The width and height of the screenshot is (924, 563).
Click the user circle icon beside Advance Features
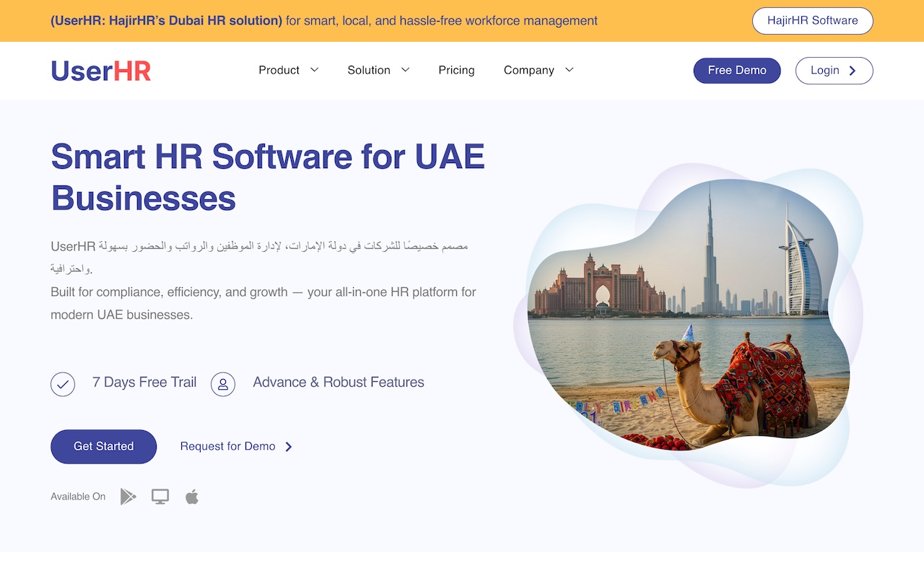pyautogui.click(x=223, y=384)
